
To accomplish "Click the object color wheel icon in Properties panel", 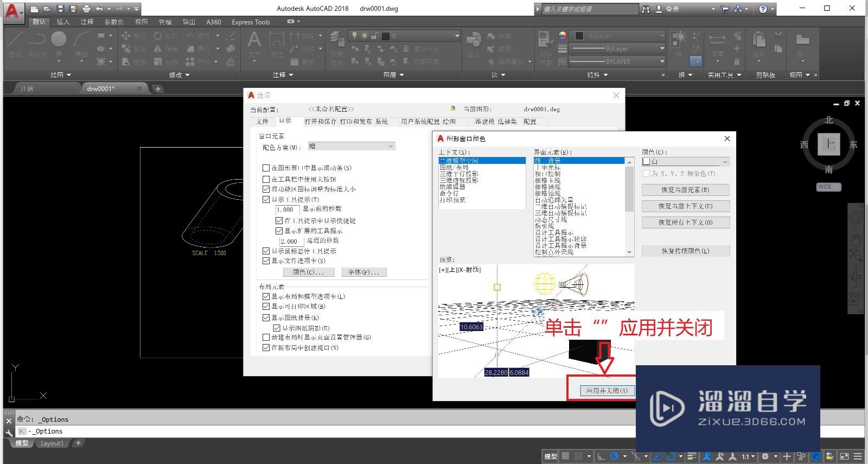I will [563, 35].
